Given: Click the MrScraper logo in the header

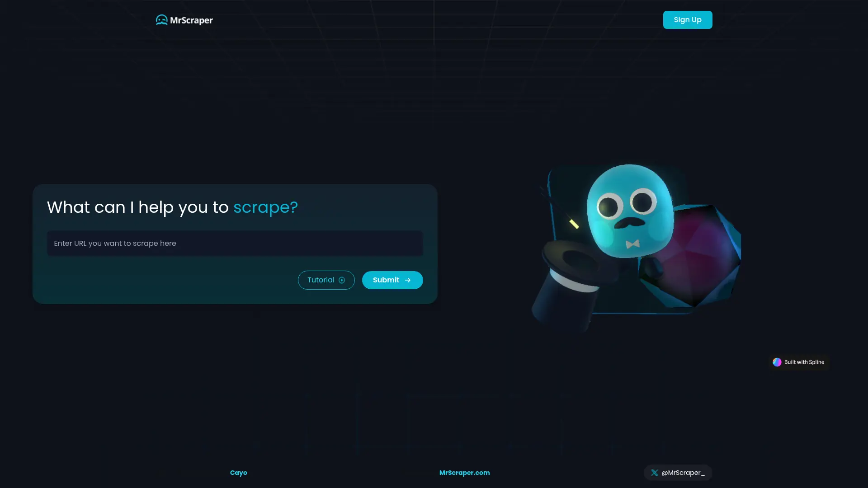Looking at the screenshot, I should pyautogui.click(x=184, y=20).
